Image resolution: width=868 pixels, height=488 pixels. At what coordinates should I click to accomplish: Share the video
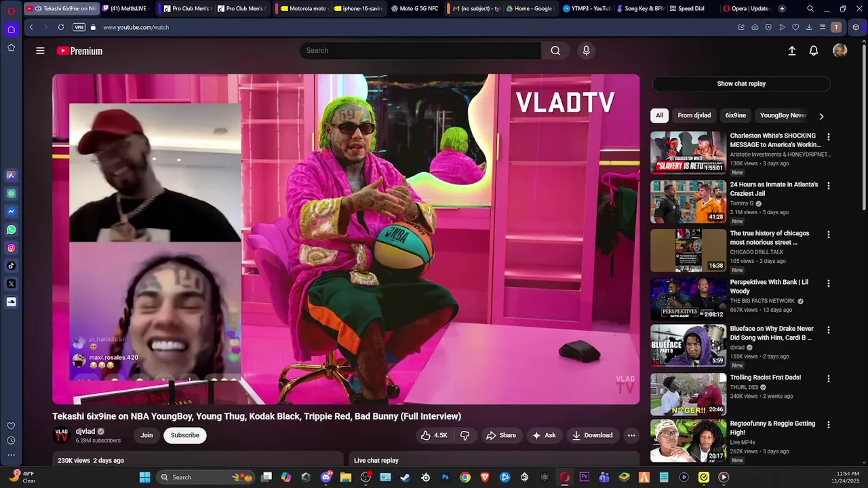500,435
